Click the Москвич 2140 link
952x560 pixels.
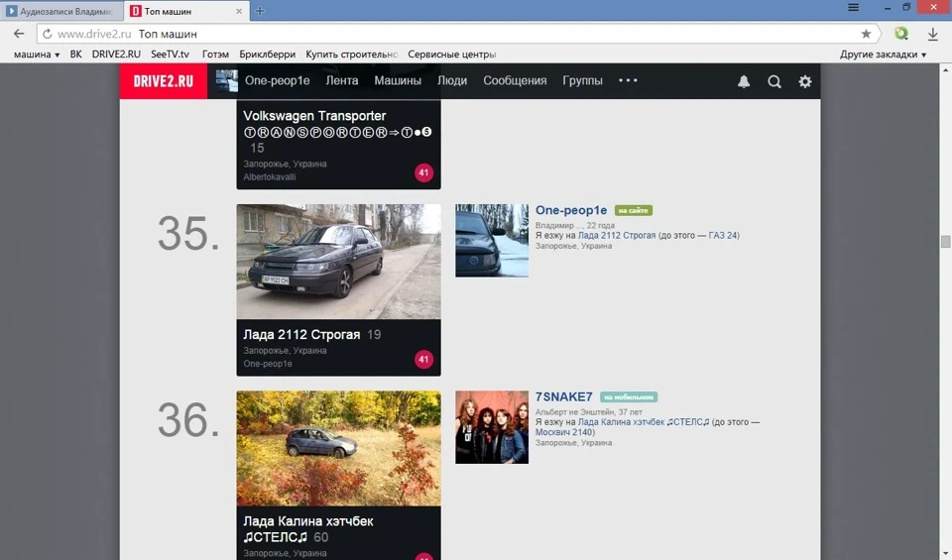[x=563, y=432]
